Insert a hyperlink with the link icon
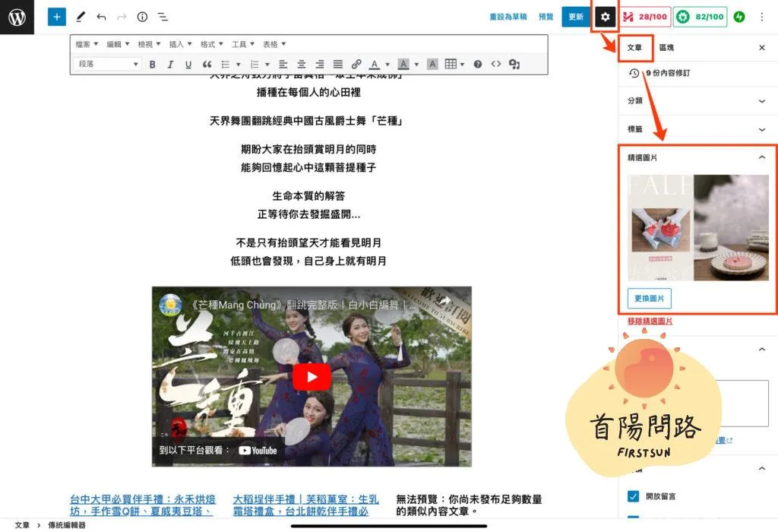The width and height of the screenshot is (778, 532). (x=356, y=65)
